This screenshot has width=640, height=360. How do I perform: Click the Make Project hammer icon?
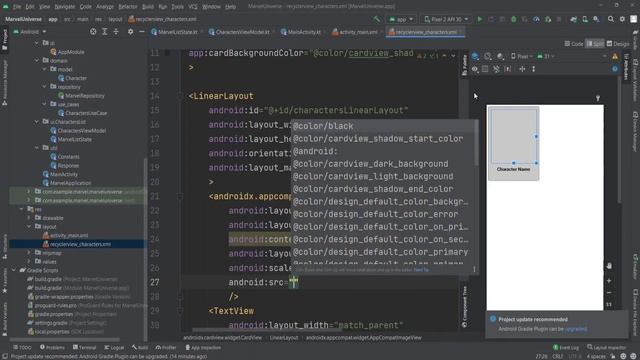click(376, 19)
